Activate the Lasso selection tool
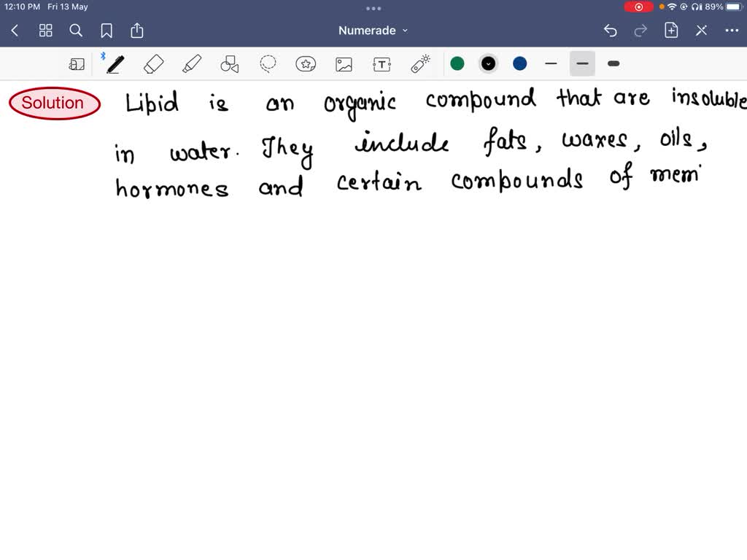747x560 pixels. (268, 64)
